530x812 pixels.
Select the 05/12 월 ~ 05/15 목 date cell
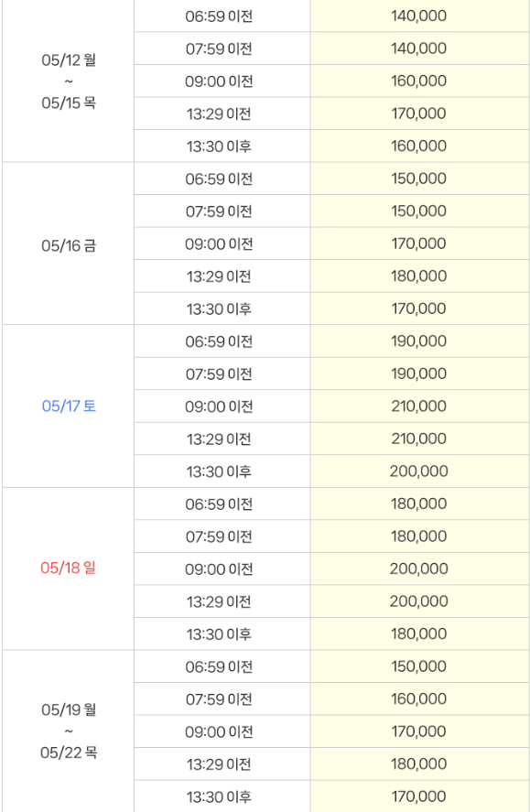69,81
